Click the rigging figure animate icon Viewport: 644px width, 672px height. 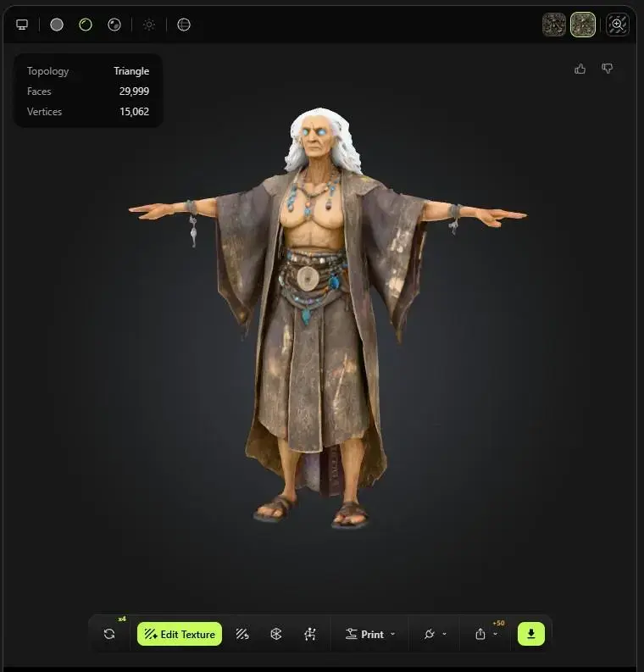[310, 634]
